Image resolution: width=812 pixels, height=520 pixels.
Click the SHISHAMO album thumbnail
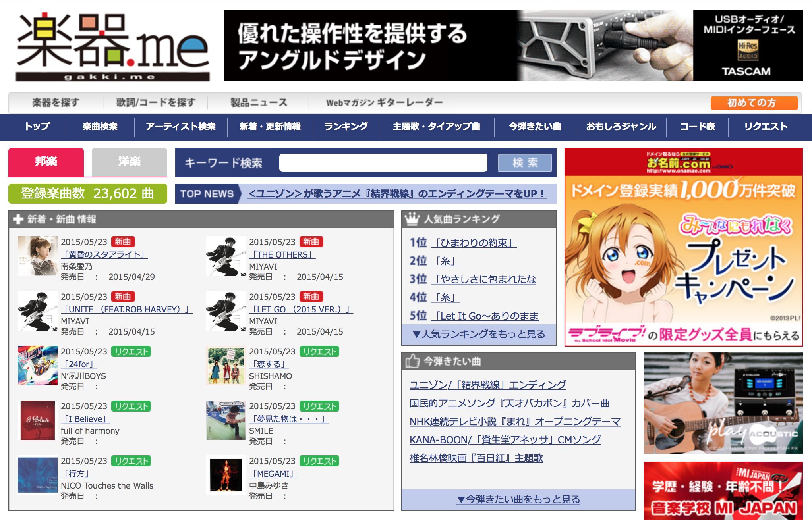point(226,366)
